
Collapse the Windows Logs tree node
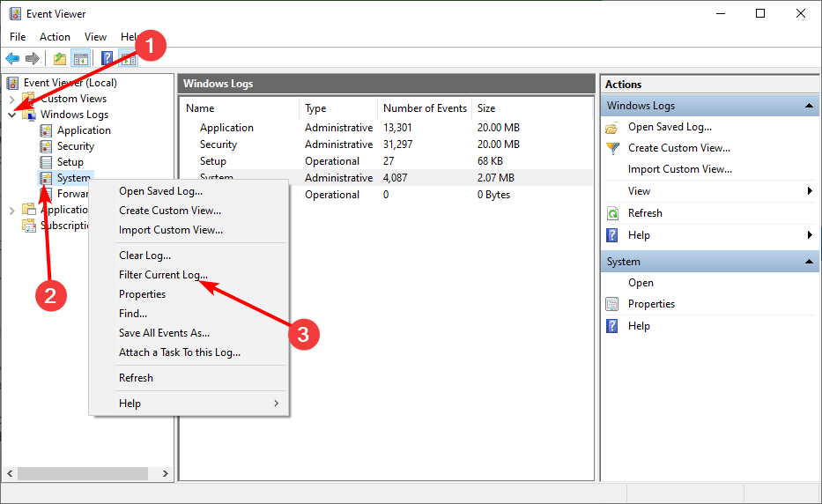click(x=12, y=115)
